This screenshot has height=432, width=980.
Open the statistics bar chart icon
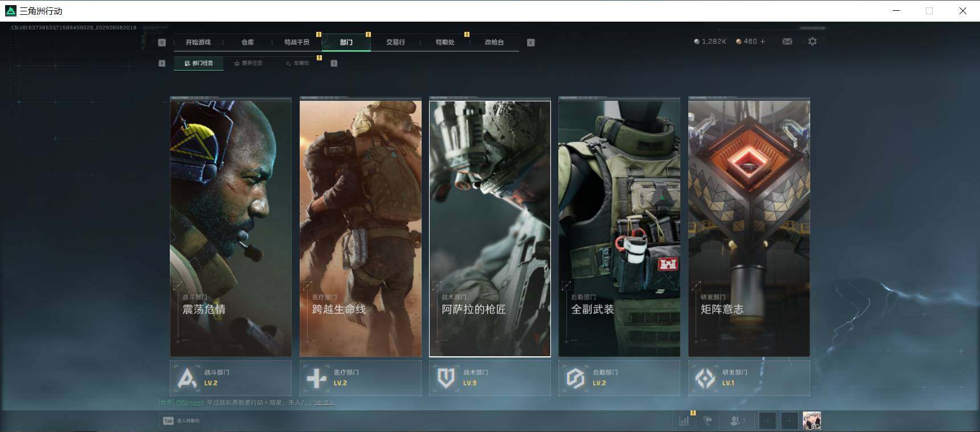pos(684,421)
